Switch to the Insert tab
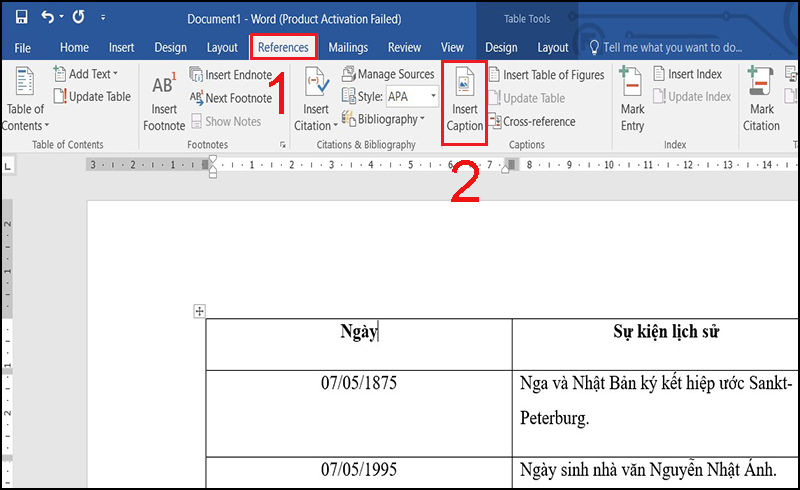This screenshot has height=490, width=800. 121,47
